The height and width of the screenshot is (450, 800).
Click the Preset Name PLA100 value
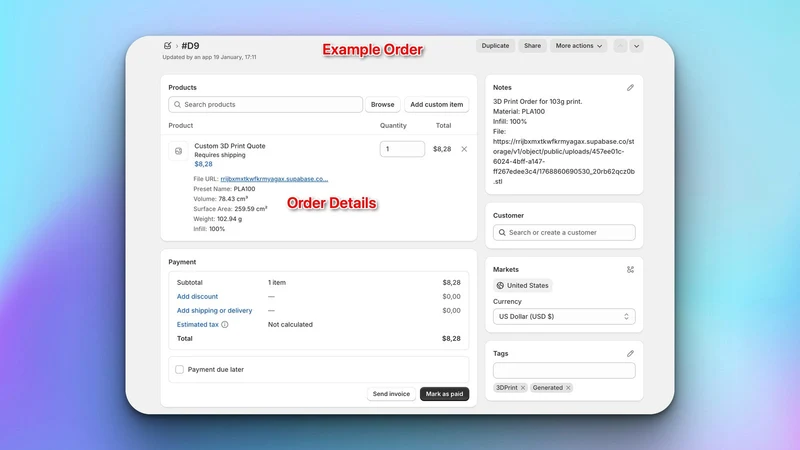(244, 189)
